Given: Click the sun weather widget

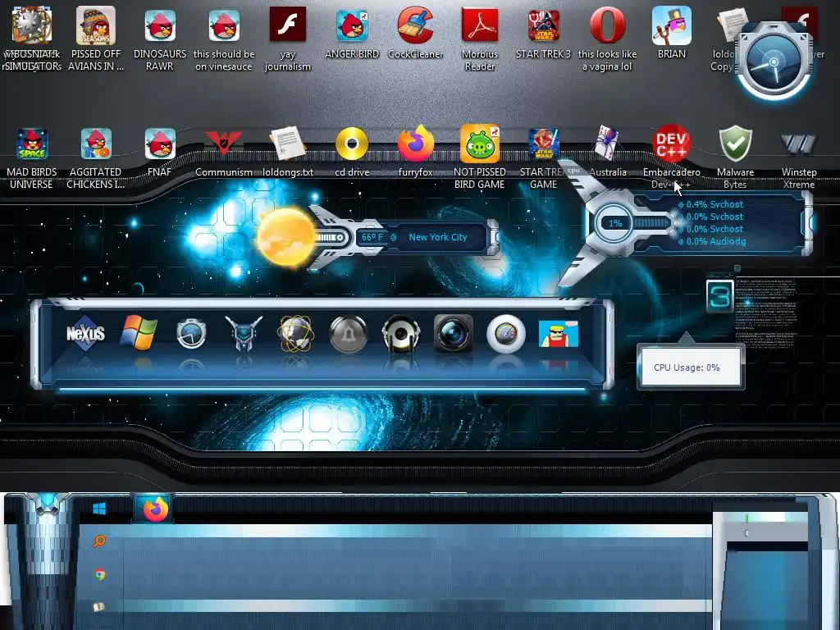Looking at the screenshot, I should (286, 237).
